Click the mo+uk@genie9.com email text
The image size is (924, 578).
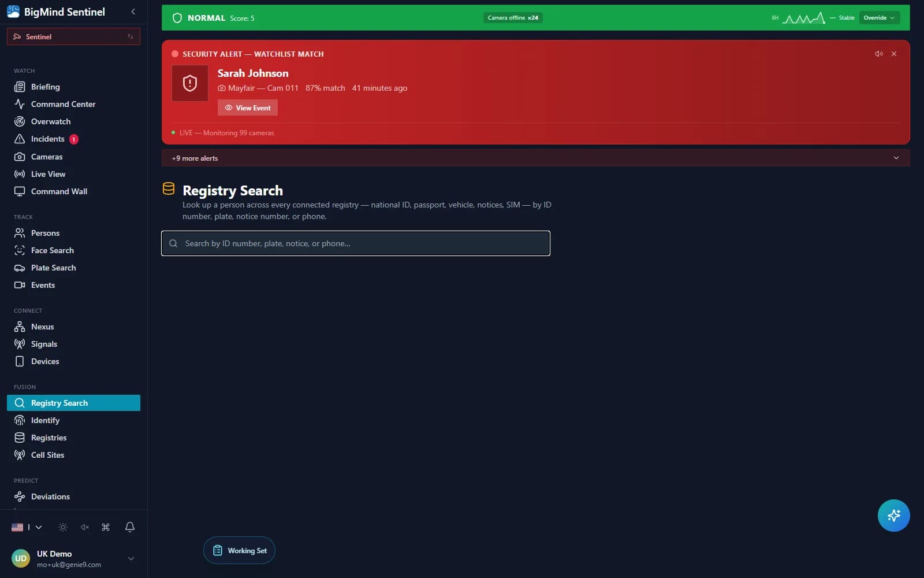point(69,565)
